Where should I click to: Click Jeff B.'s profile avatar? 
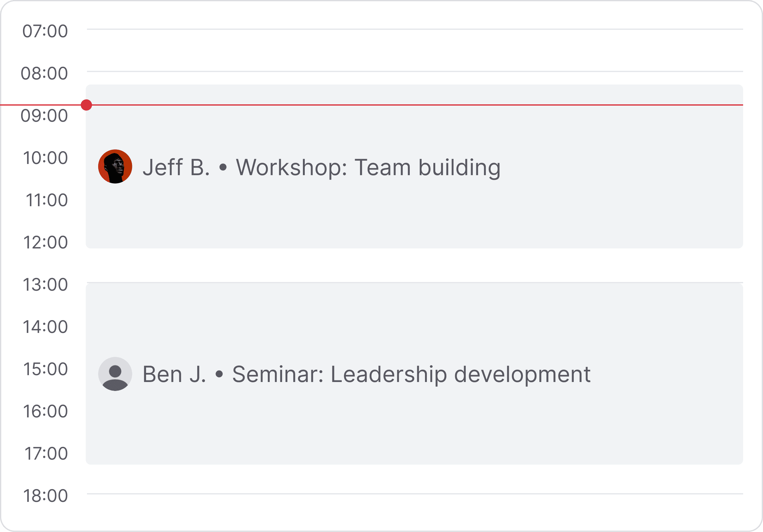[115, 166]
